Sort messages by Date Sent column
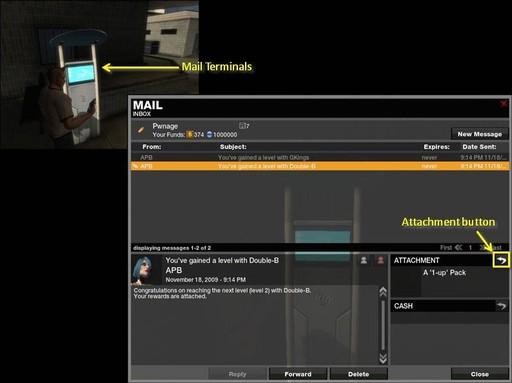Screen dimensions: 512x383 [x=479, y=147]
